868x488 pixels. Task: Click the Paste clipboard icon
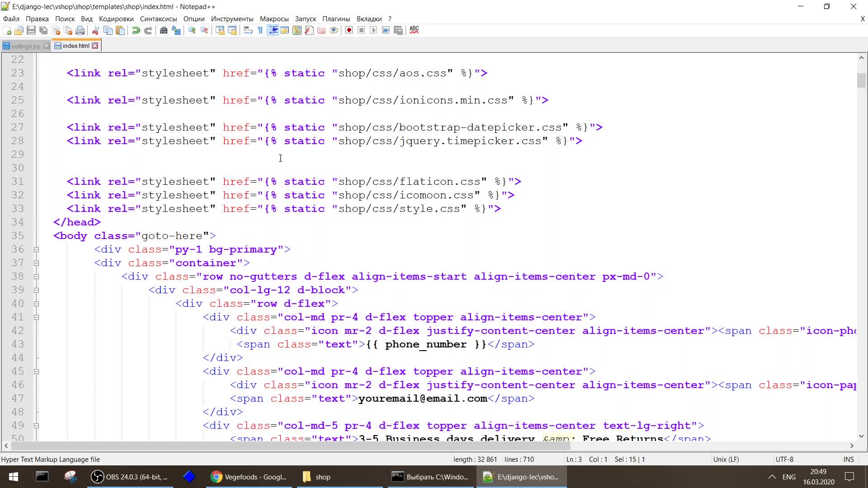click(x=120, y=30)
